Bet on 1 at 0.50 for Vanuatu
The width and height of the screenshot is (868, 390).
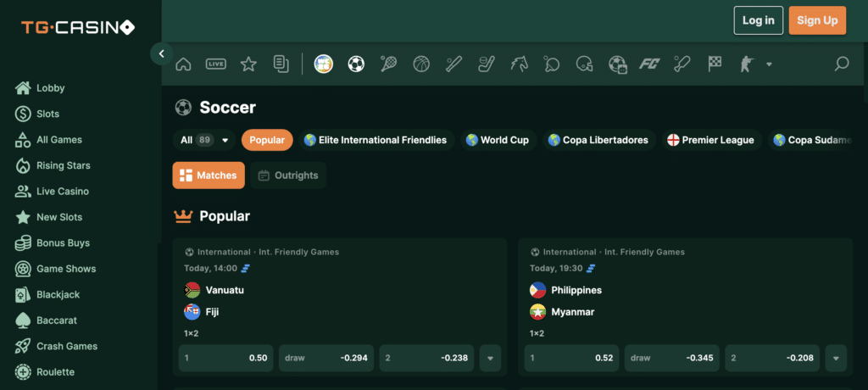coord(225,358)
